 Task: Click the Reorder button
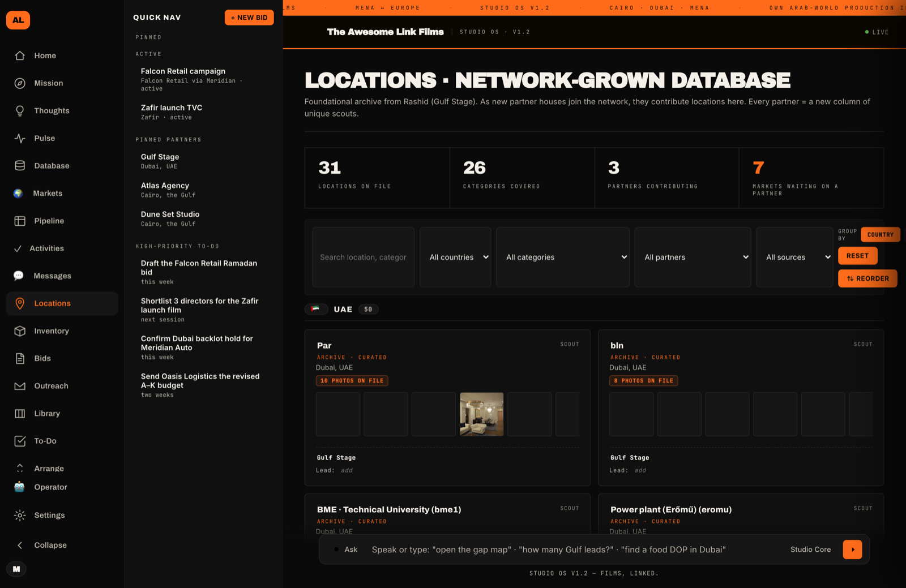click(867, 278)
